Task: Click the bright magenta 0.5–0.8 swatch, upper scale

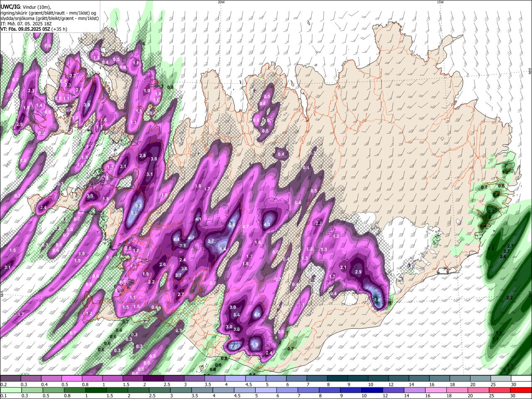Action: tap(71, 379)
